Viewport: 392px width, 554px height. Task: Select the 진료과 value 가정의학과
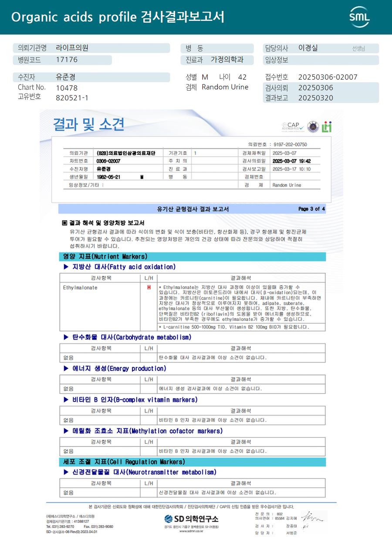(227, 60)
